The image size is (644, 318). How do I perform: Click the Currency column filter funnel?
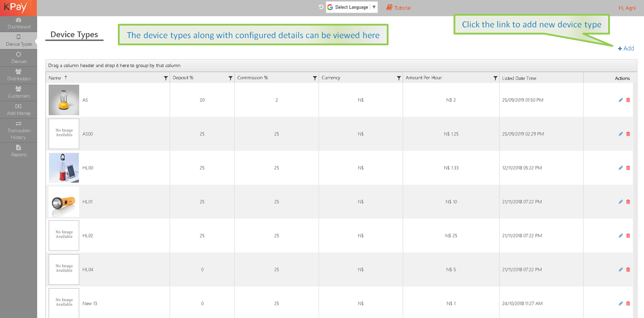pos(399,78)
